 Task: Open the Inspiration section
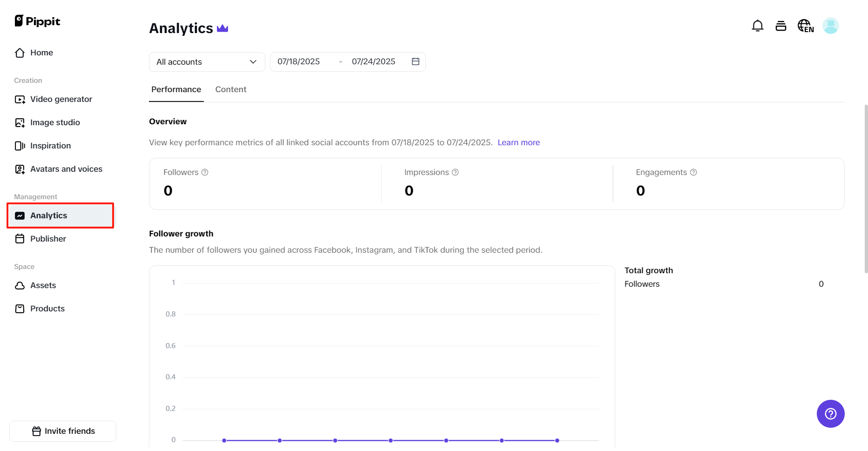50,146
